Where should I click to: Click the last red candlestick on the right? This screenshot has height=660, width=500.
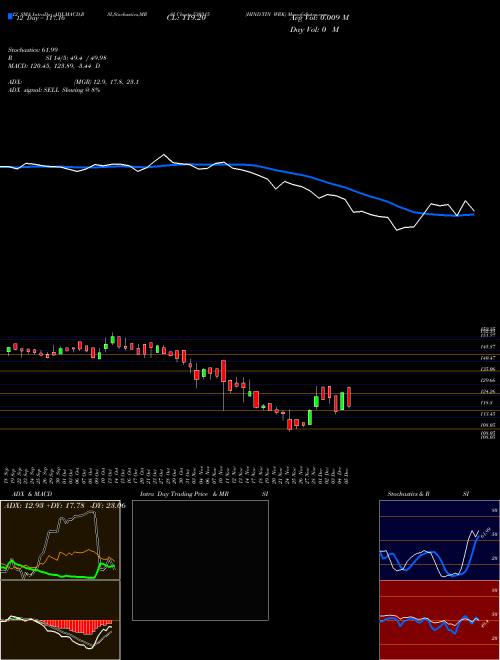pos(349,397)
